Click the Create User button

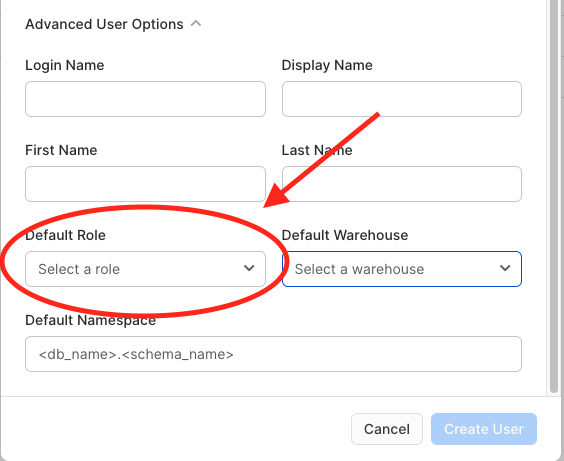click(484, 429)
